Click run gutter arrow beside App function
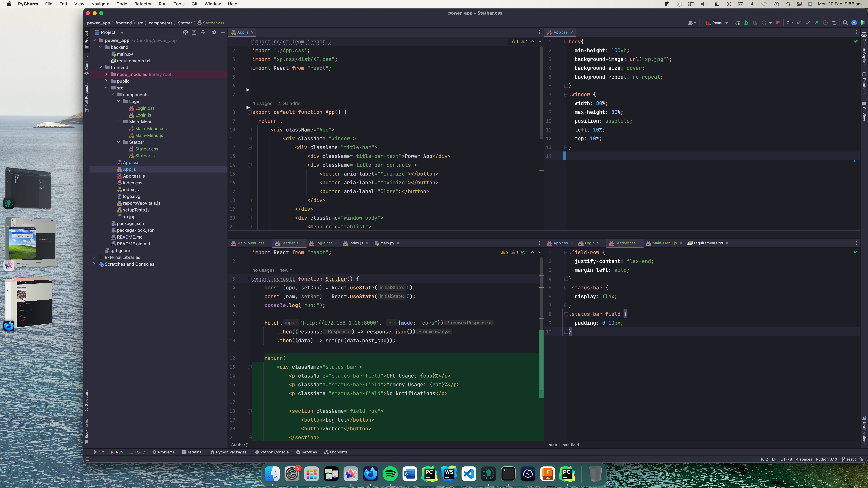This screenshot has height=488, width=868. [248, 107]
